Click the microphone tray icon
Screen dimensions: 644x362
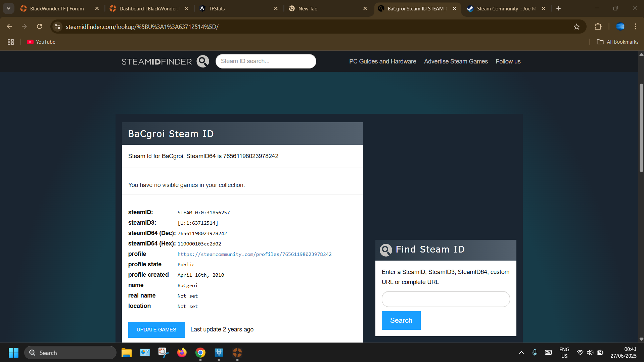point(535,353)
